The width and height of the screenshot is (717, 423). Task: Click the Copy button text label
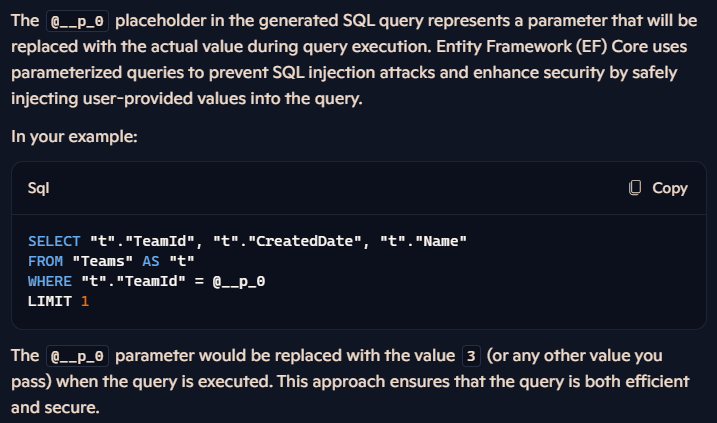(x=670, y=188)
